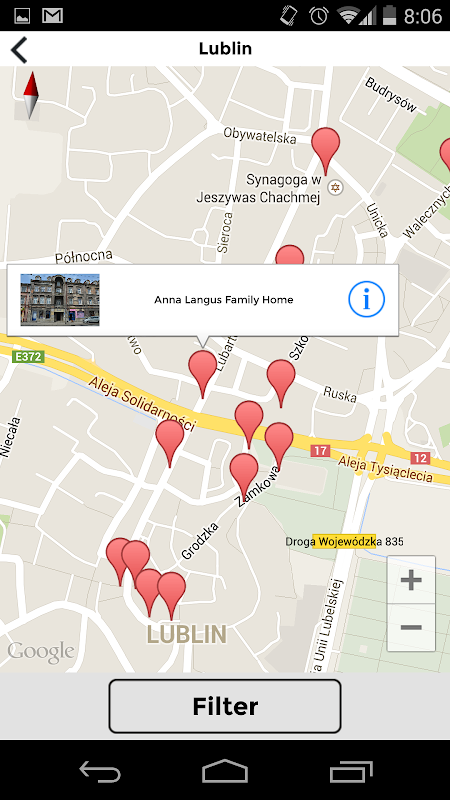The width and height of the screenshot is (450, 800).
Task: Open the Filter button
Action: (224, 706)
